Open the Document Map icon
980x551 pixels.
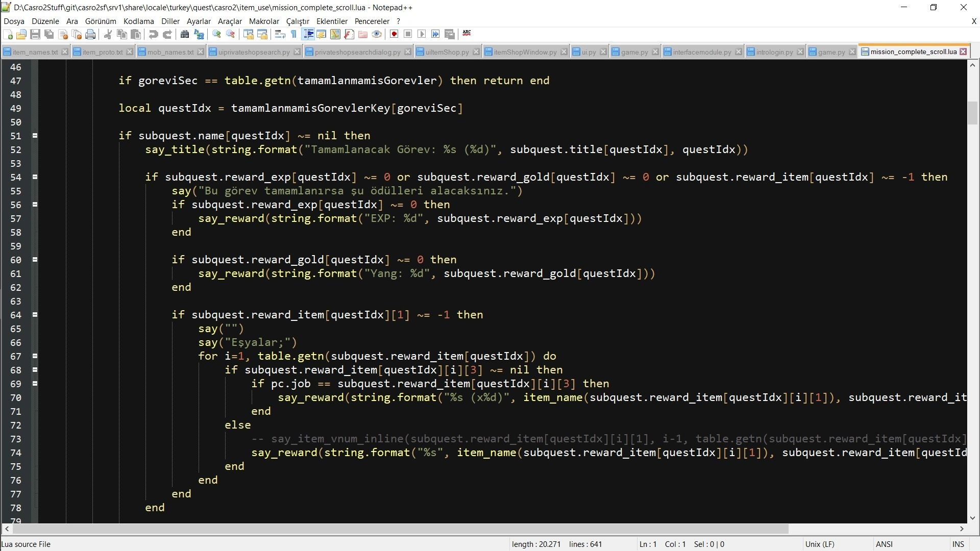335,34
